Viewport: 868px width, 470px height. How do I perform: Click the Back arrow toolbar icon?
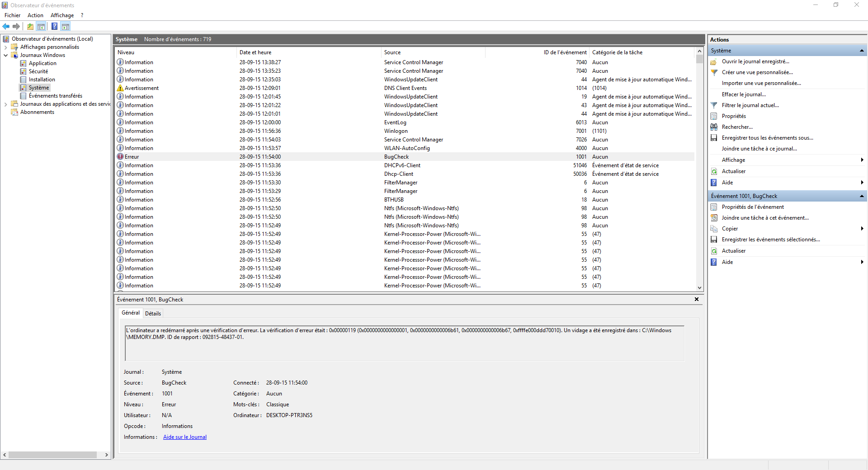[6, 26]
